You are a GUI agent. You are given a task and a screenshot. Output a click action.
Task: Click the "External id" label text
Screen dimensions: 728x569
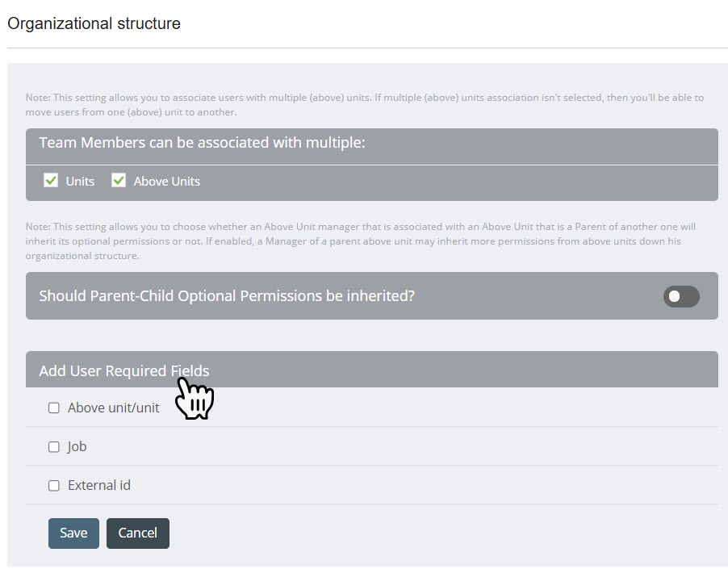[99, 485]
